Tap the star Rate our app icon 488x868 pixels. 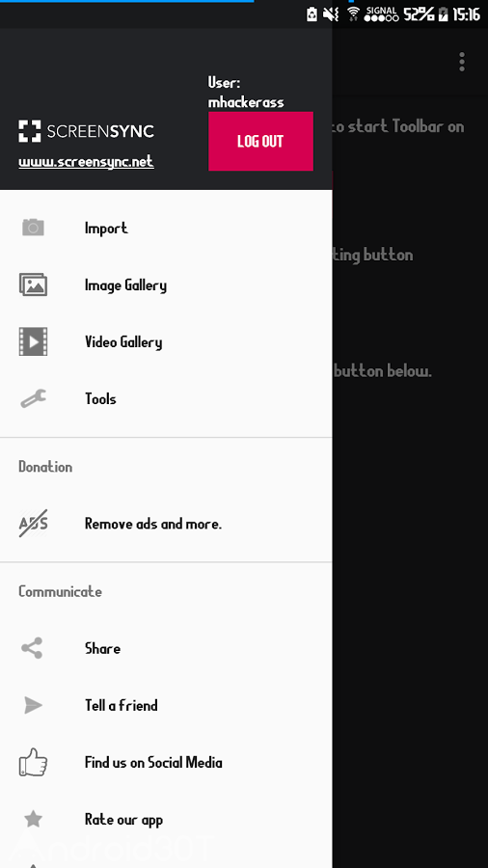(33, 819)
